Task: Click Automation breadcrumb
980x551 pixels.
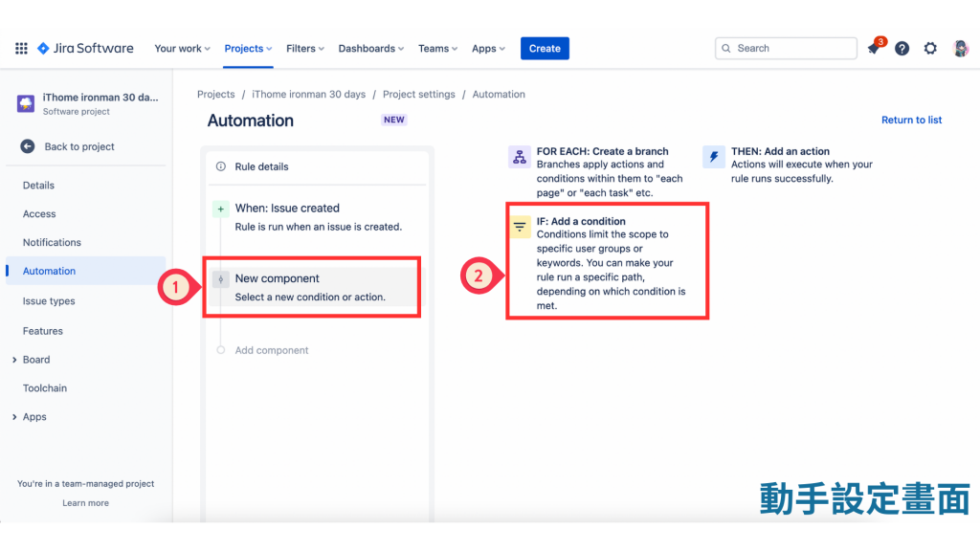Action: coord(499,95)
